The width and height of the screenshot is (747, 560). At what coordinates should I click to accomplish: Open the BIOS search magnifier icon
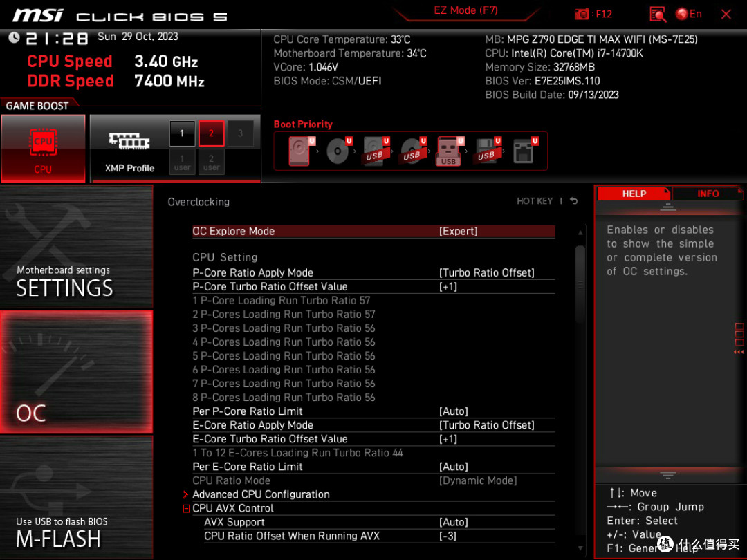click(658, 15)
